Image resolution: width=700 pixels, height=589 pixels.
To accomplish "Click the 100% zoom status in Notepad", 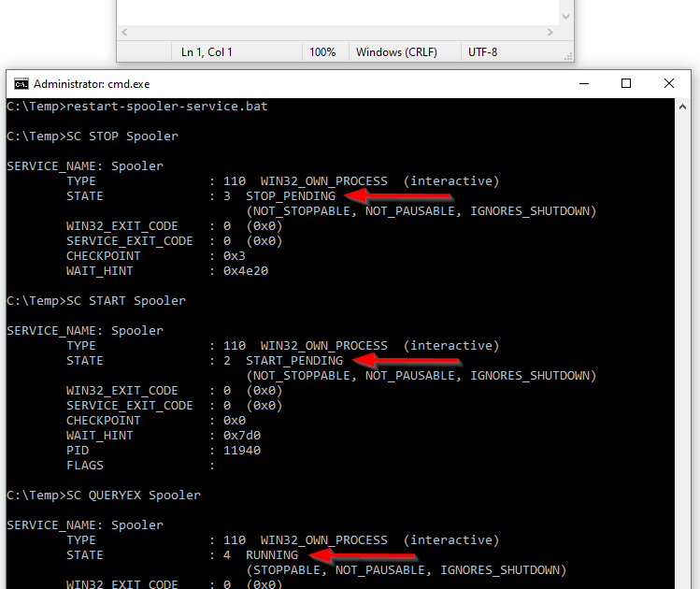I will click(322, 52).
